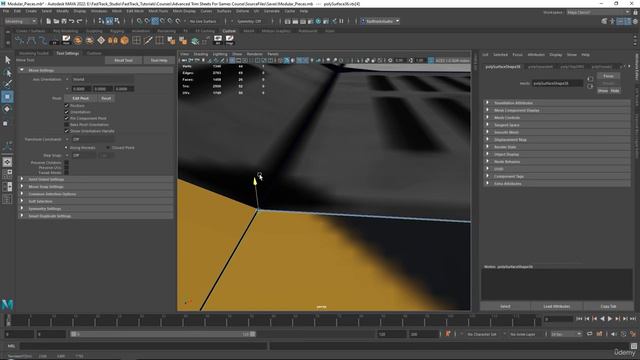Select the arrow Select tool in toolbox
This screenshot has width=640, height=360.
click(x=7, y=60)
